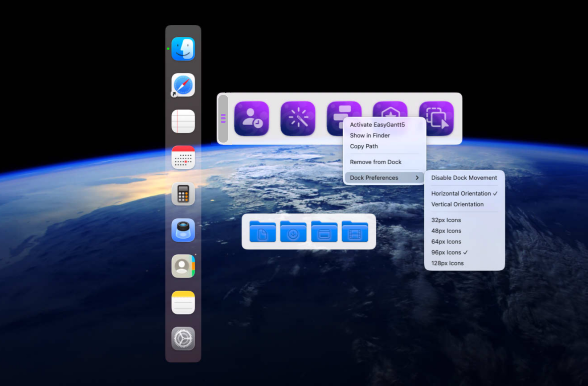The width and height of the screenshot is (588, 386).
Task: Open the Downloads folder icon
Action: click(293, 231)
